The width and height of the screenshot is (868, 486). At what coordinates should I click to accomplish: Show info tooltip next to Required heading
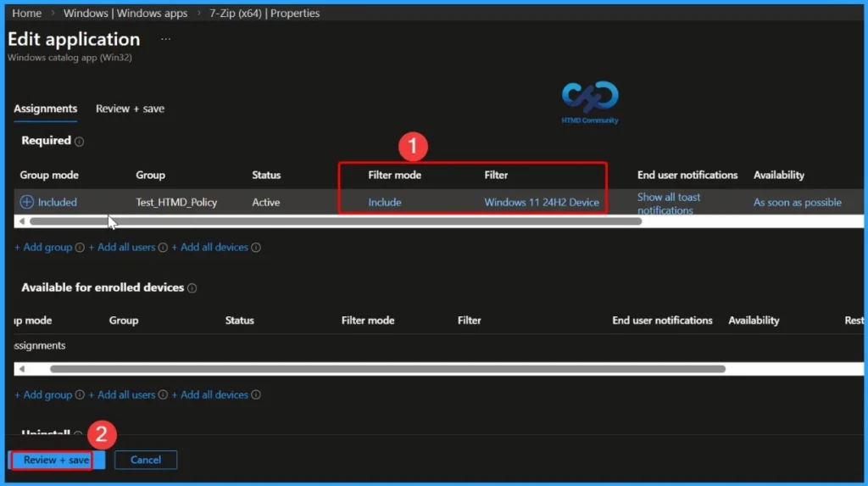point(79,142)
